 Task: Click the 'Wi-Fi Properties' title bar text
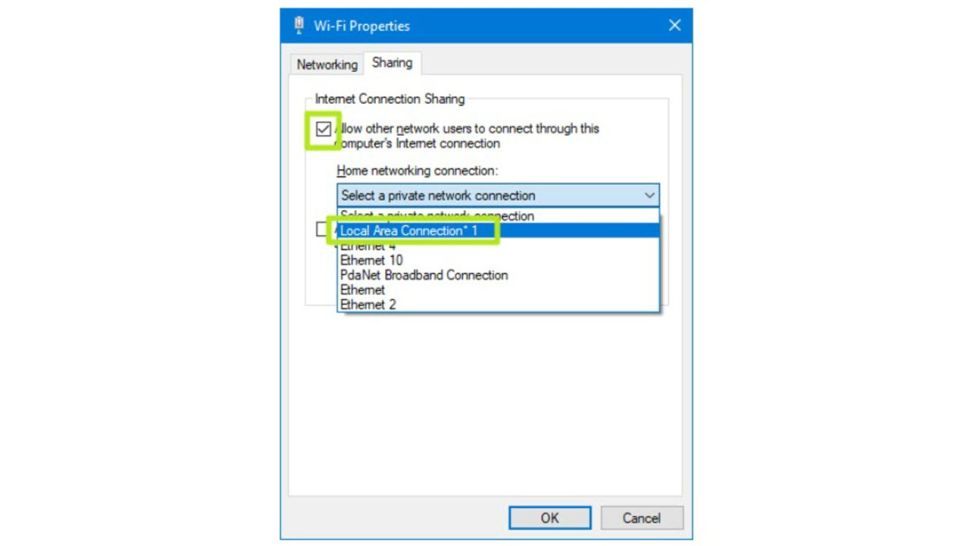(x=362, y=26)
